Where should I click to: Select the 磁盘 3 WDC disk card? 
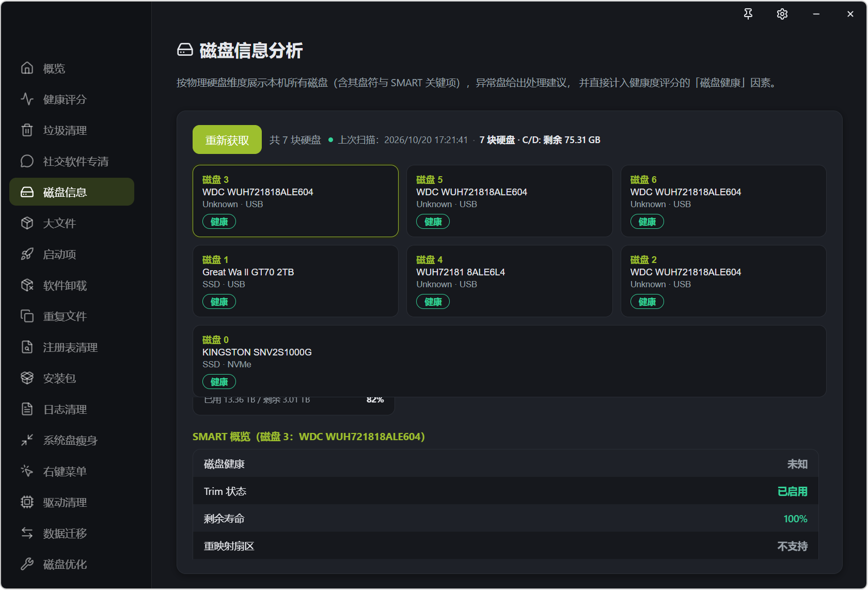(x=295, y=201)
